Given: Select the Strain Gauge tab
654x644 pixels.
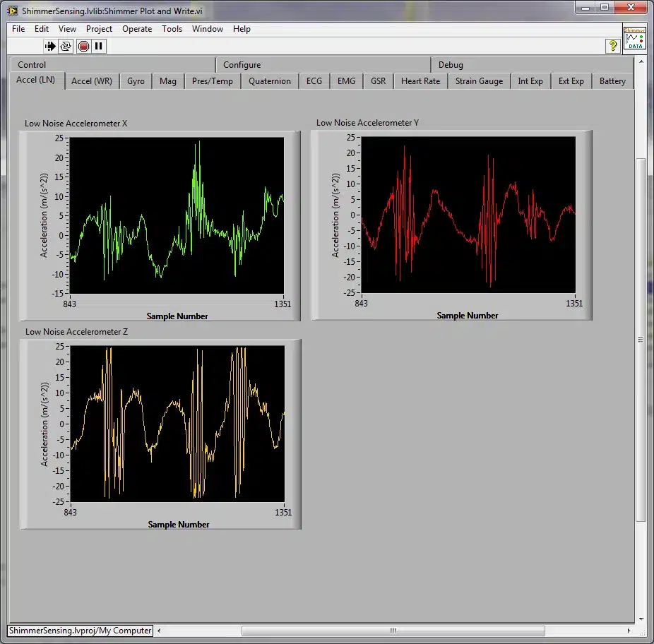Looking at the screenshot, I should pos(480,81).
